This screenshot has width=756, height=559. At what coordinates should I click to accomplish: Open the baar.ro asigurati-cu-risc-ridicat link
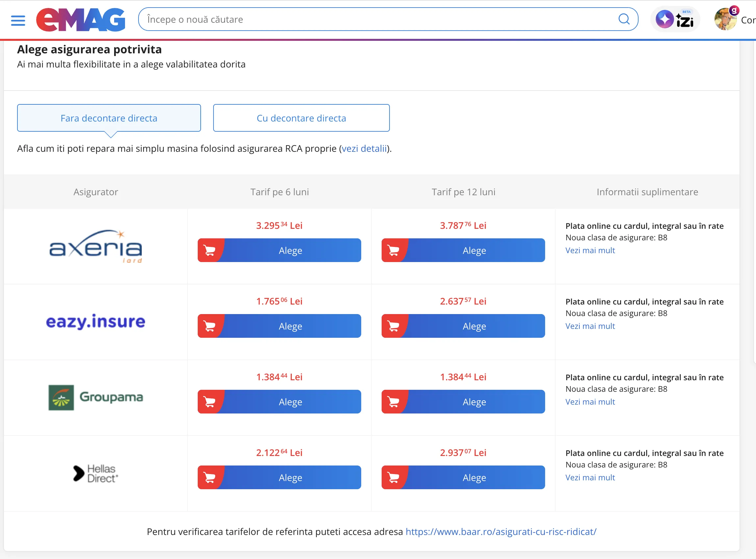[x=501, y=532]
